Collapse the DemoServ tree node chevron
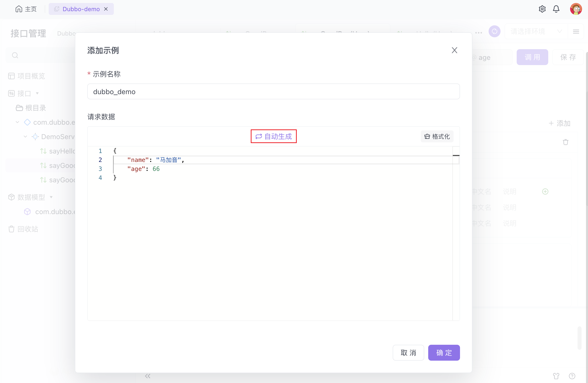This screenshot has height=383, width=588. pos(25,137)
